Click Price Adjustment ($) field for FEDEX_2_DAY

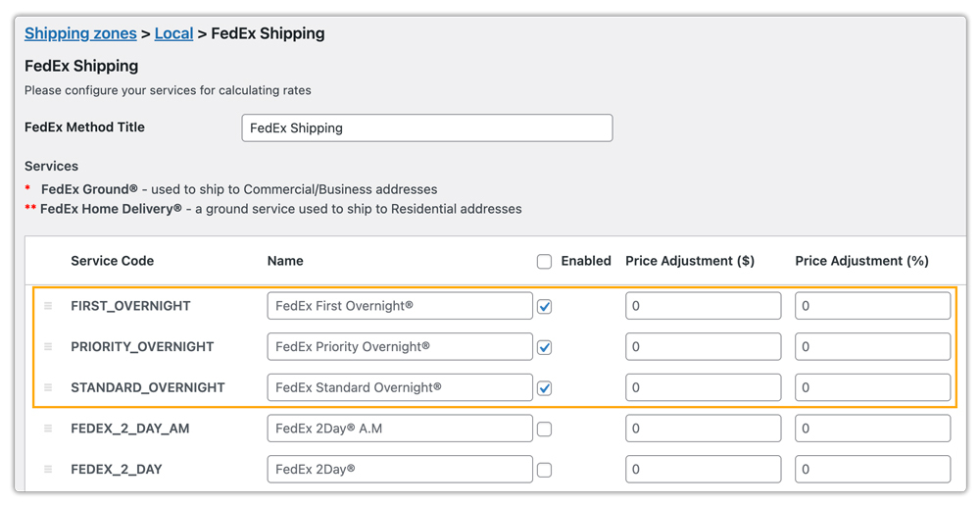point(703,470)
